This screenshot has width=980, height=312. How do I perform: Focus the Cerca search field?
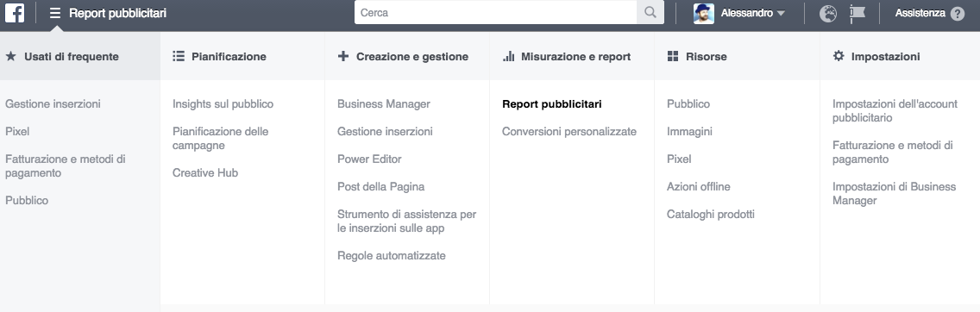(x=496, y=12)
